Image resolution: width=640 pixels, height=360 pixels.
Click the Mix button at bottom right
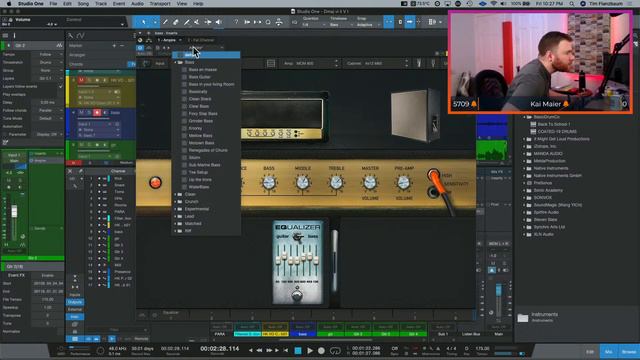(609, 352)
